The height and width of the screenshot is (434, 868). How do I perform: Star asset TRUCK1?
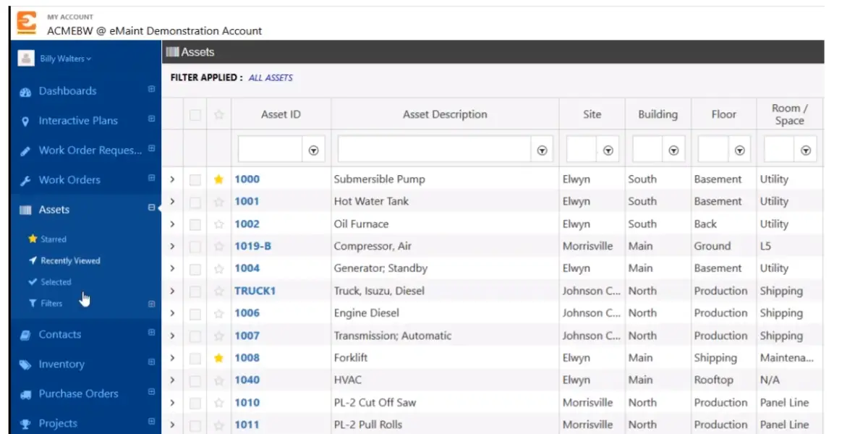tap(218, 292)
